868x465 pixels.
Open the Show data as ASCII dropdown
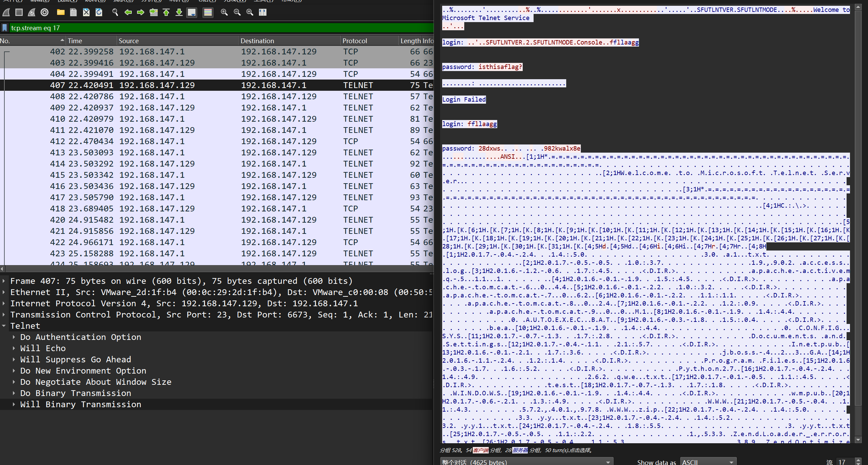point(708,462)
